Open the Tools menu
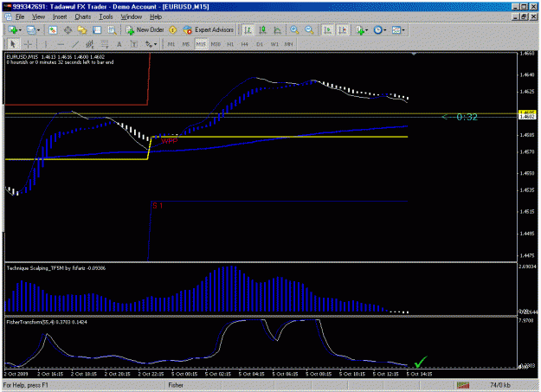The image size is (541, 392). pos(106,17)
